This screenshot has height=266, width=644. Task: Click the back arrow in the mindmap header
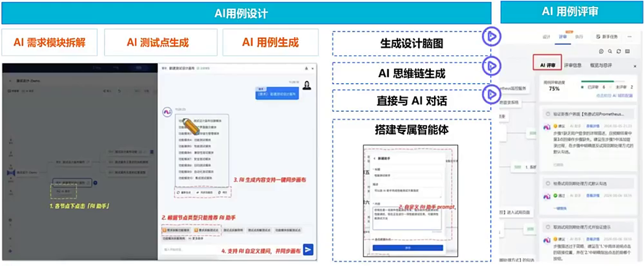(x=10, y=81)
